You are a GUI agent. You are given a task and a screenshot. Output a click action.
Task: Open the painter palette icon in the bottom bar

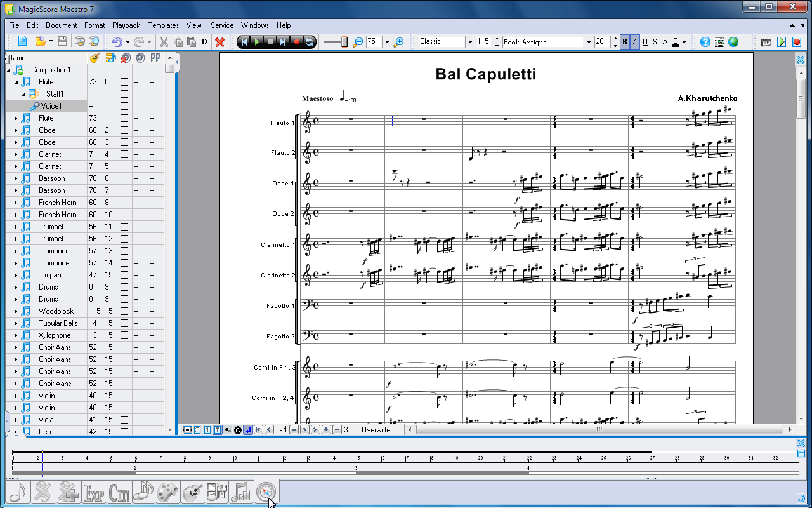pos(168,491)
